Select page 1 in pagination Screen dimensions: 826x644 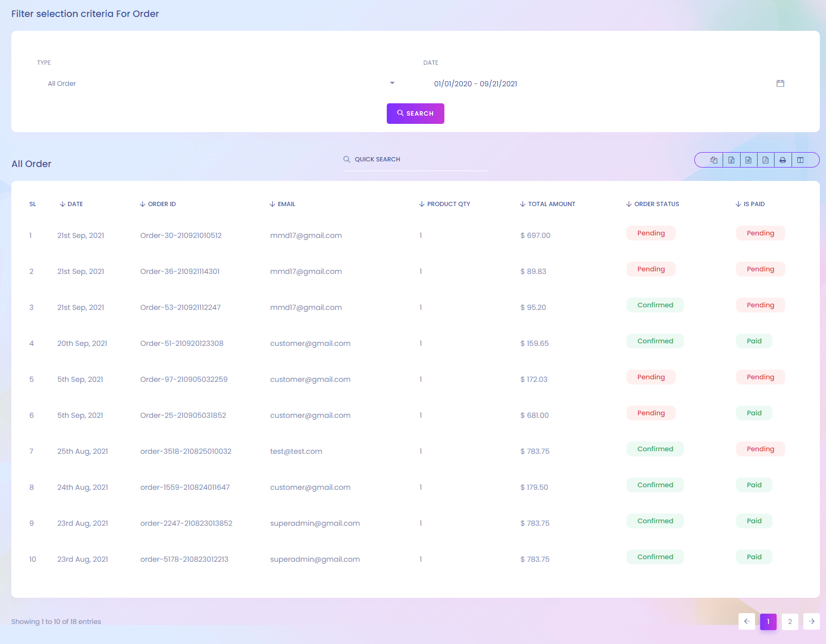[768, 621]
